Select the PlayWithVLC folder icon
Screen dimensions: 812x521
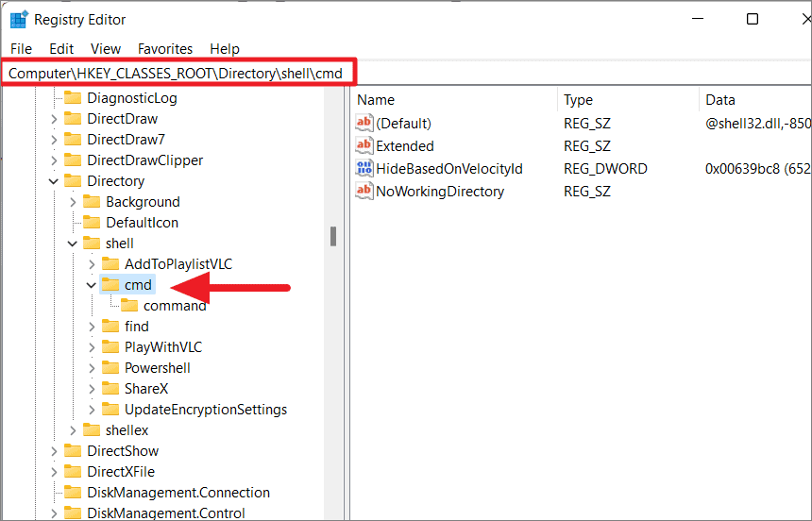pyautogui.click(x=110, y=346)
